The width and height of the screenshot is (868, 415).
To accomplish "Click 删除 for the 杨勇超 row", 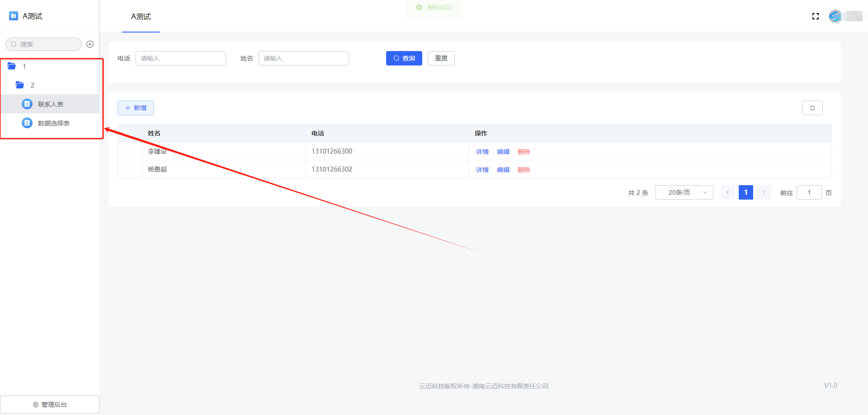I will click(x=524, y=170).
